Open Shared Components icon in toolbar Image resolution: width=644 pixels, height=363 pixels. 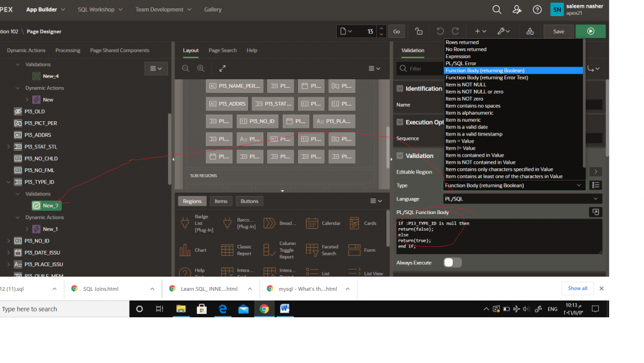(x=529, y=31)
